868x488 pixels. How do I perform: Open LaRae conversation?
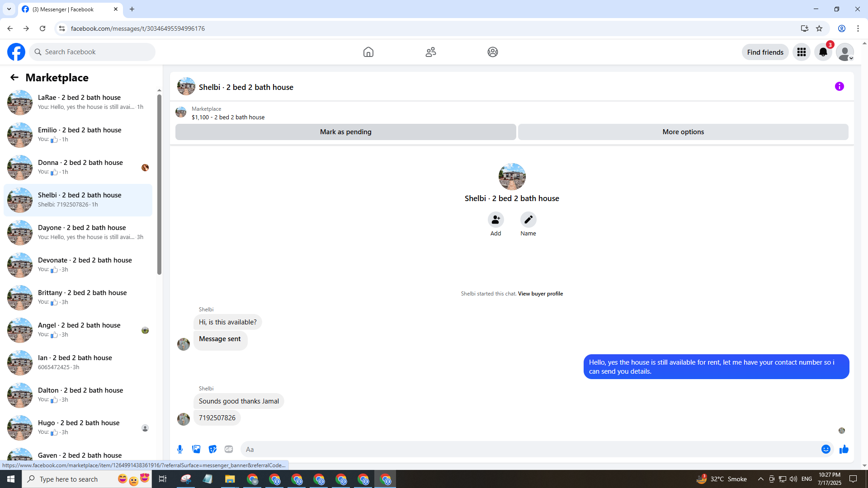(78, 102)
